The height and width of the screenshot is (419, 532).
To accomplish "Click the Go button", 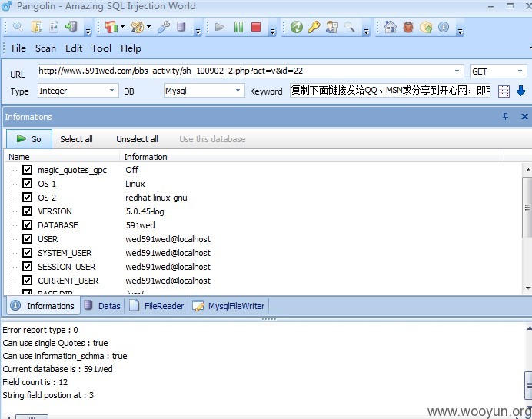I will pos(29,138).
